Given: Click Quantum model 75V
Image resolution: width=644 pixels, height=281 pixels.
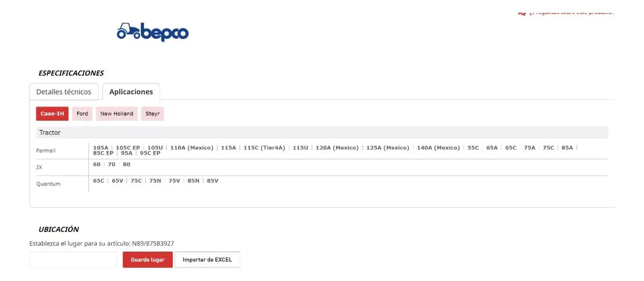Looking at the screenshot, I should 174,181.
